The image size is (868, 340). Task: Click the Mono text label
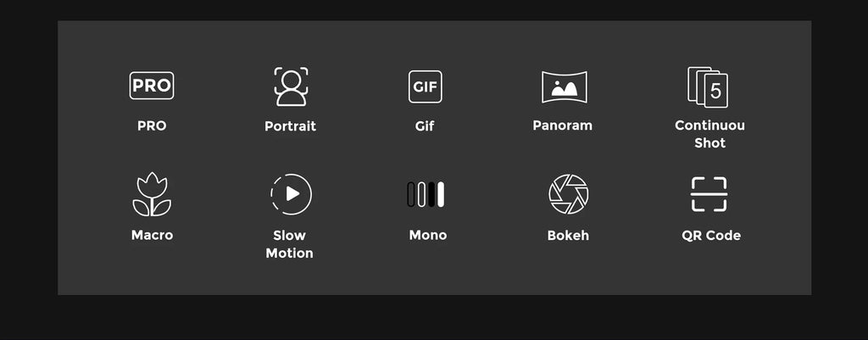[x=427, y=235]
